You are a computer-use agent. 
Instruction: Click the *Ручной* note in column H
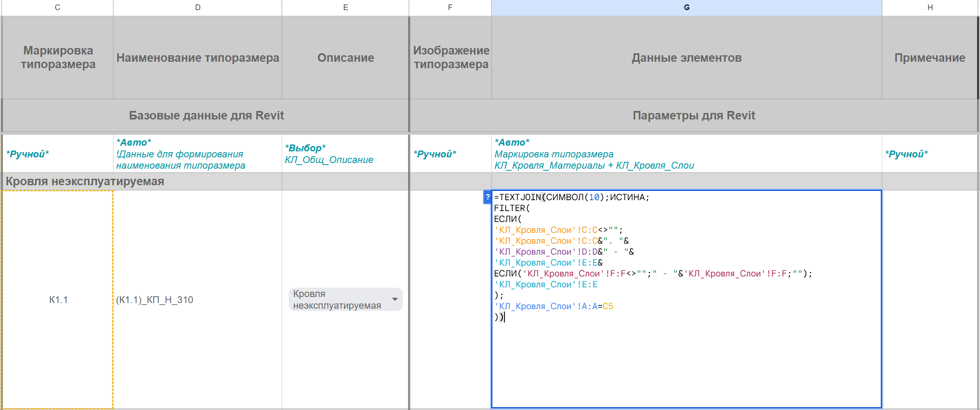(930, 154)
